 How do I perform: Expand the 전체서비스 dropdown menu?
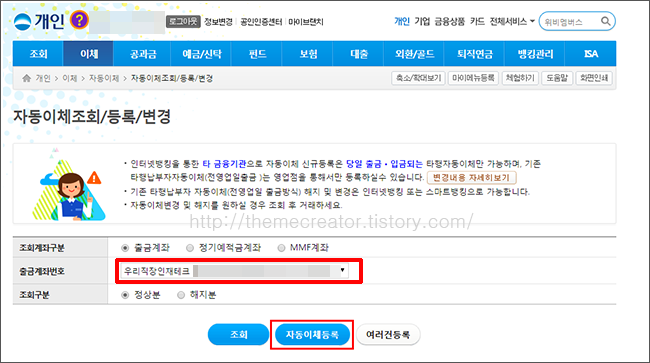pyautogui.click(x=512, y=21)
